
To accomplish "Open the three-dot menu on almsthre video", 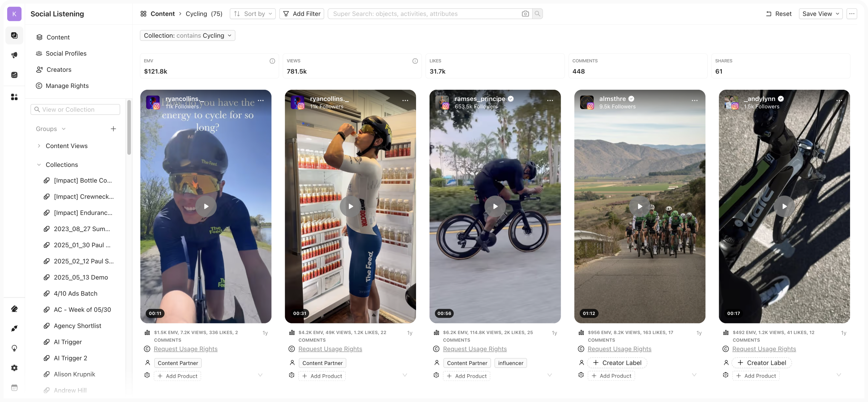I will tap(694, 100).
